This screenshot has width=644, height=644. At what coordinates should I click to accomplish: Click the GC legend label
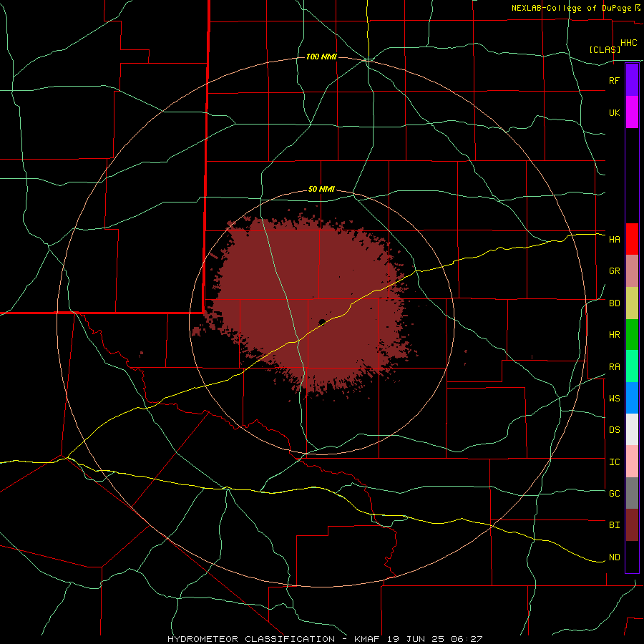coord(614,494)
